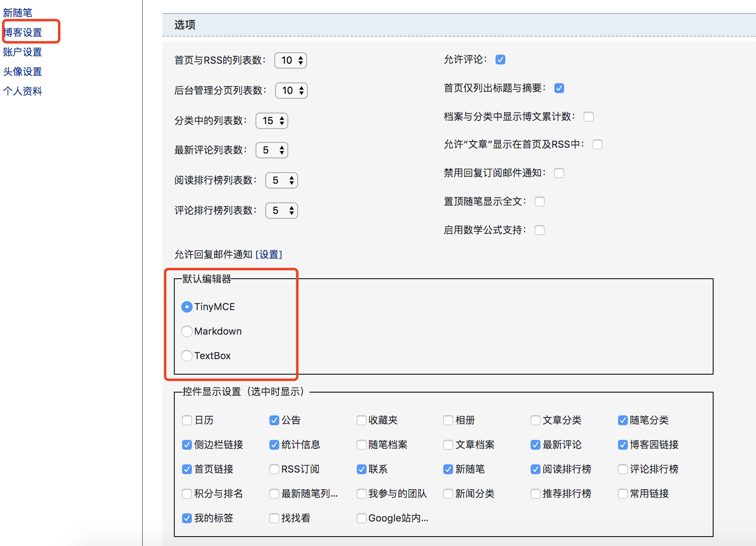Screen dimensions: 756x546
Task: Select the 头像设置 sidebar link
Action: pyautogui.click(x=22, y=71)
